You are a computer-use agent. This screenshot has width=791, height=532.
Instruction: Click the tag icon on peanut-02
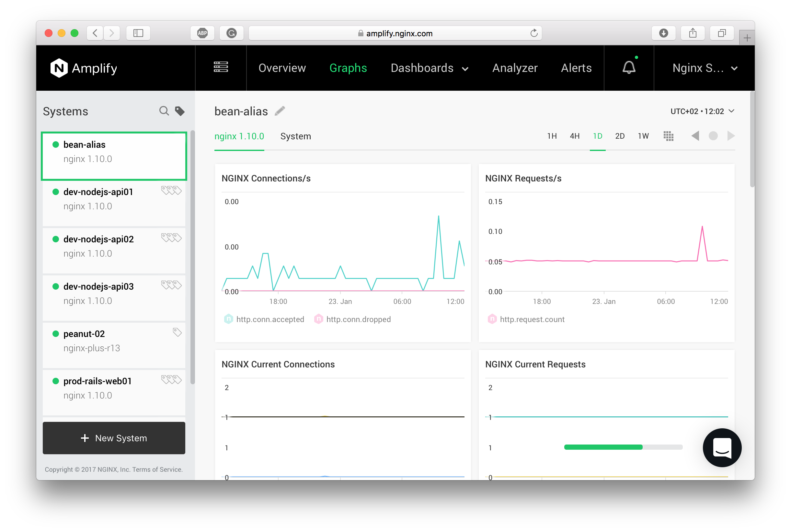[x=177, y=332]
